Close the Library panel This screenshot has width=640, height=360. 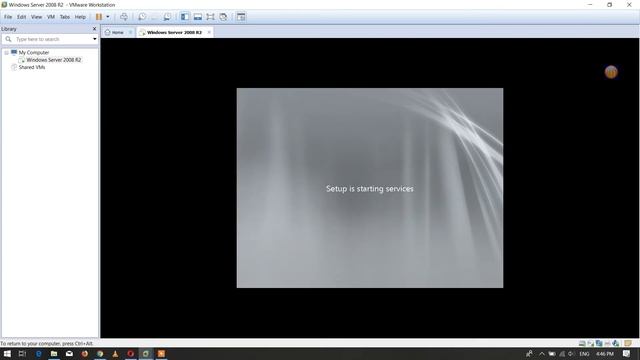[94, 29]
